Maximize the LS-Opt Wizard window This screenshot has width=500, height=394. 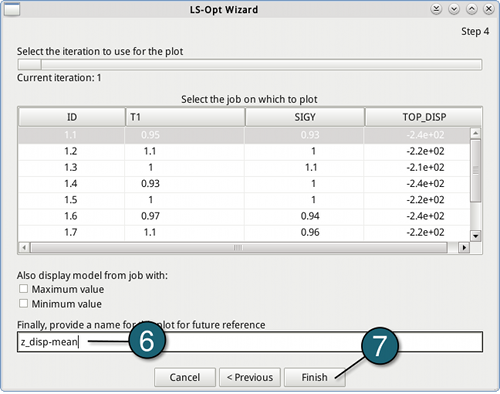(471, 9)
